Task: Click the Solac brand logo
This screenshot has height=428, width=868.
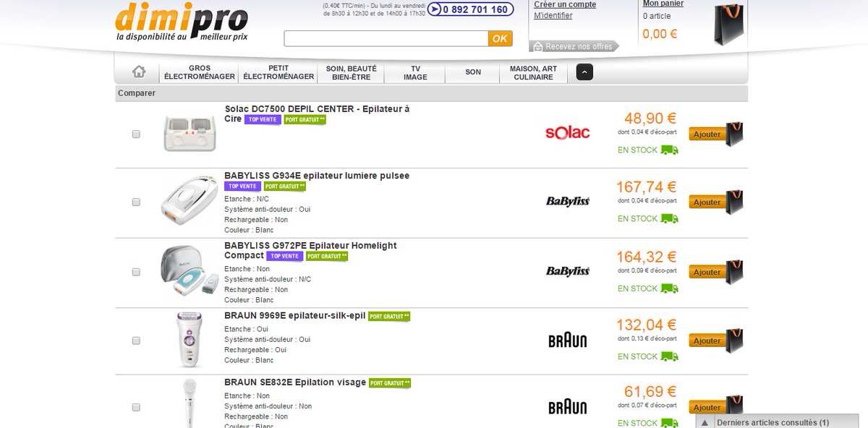Action: [567, 132]
